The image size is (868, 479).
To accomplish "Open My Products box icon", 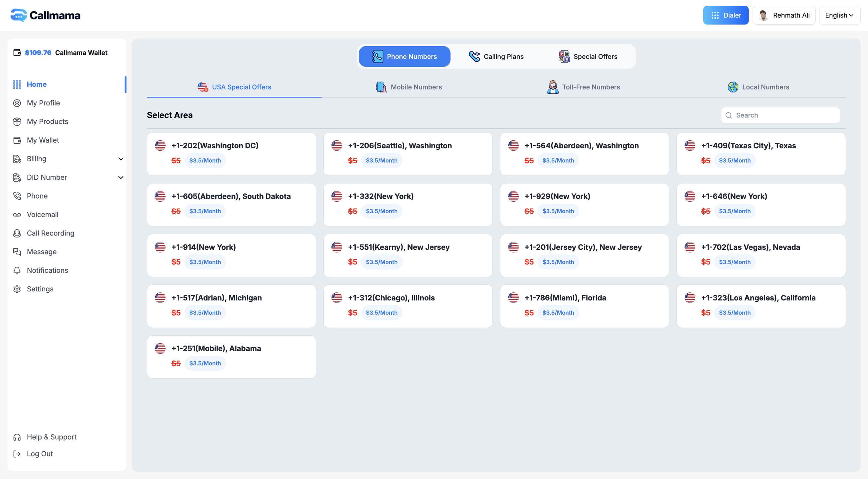I will pos(17,122).
